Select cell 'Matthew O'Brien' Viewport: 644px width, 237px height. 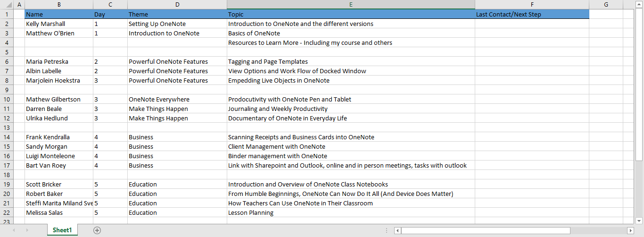point(59,33)
